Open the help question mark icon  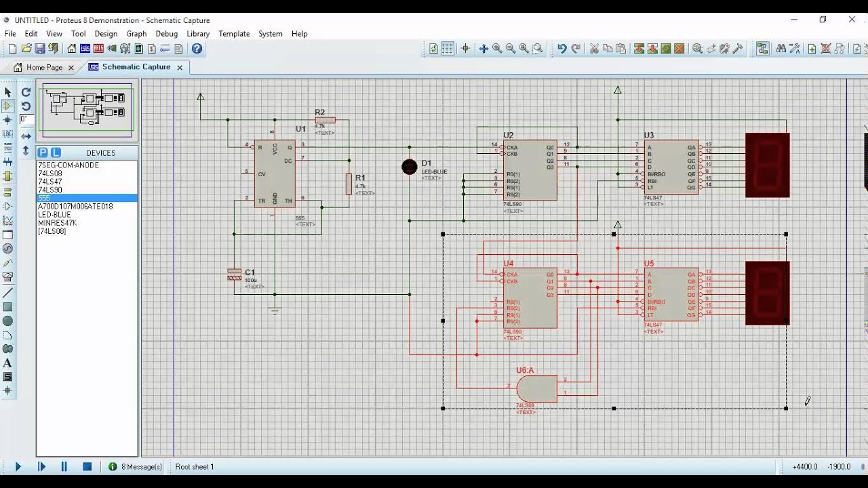(197, 49)
